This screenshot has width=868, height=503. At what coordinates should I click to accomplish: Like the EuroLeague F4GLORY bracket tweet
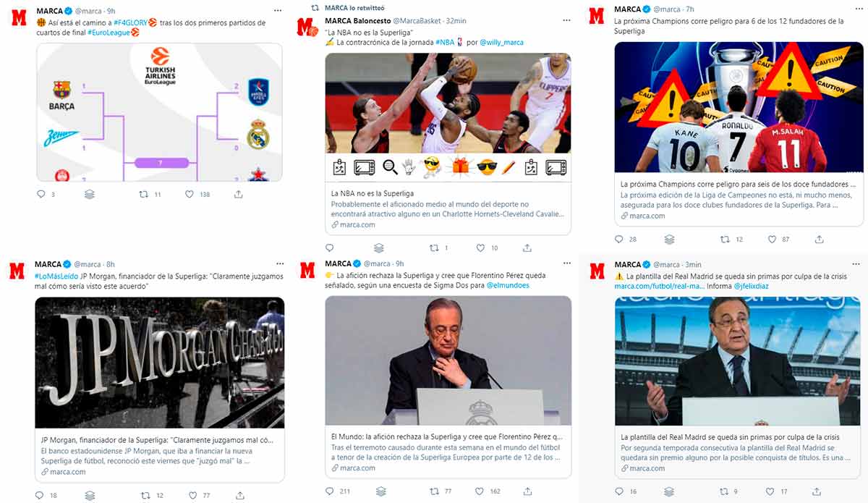click(x=190, y=195)
